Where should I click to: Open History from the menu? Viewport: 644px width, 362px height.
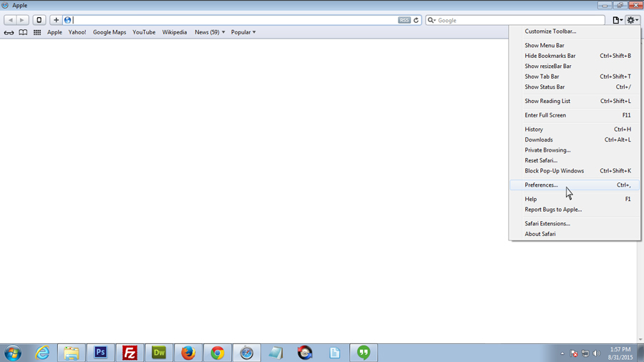pos(575,129)
